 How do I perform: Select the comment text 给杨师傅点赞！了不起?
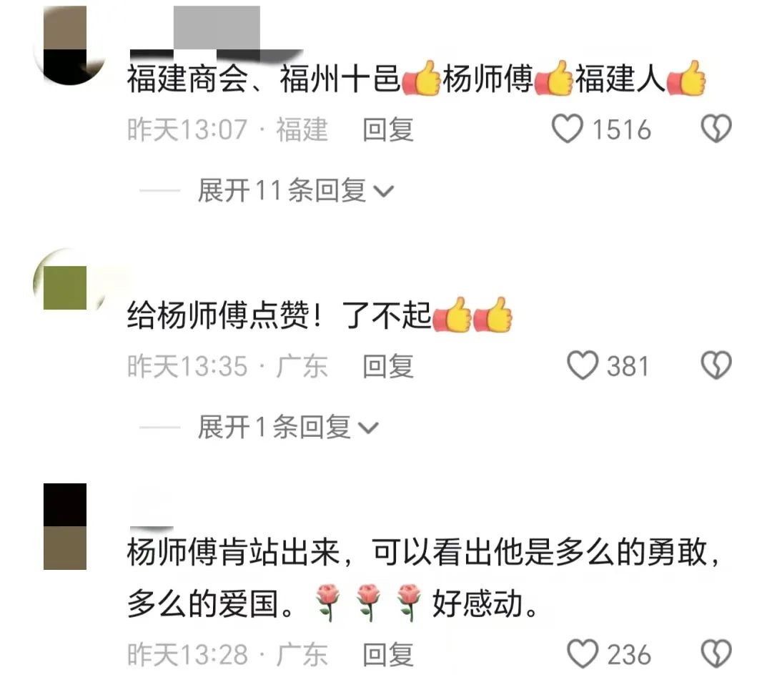[279, 315]
